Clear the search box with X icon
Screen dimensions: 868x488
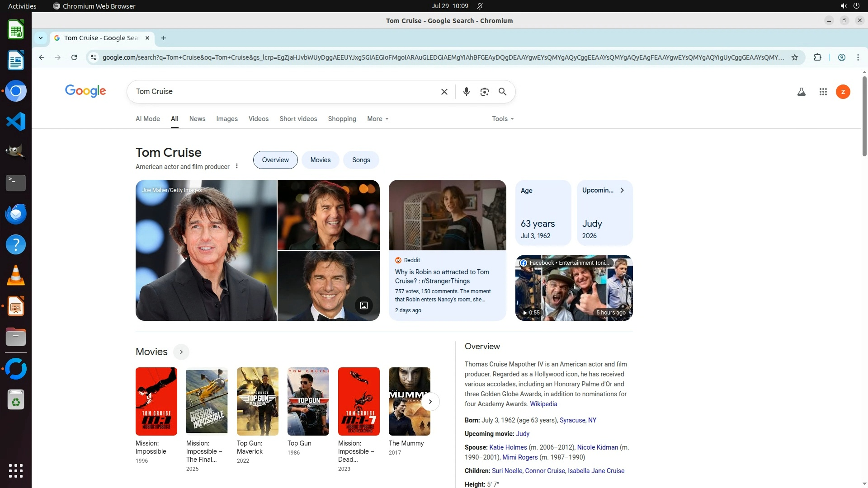444,92
